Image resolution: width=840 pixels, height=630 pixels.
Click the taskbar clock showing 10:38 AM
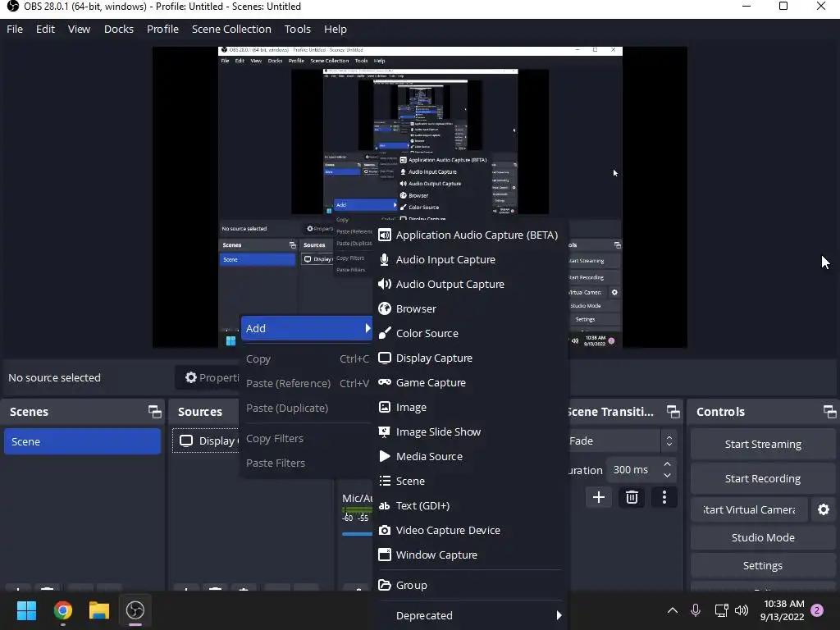pos(782,610)
